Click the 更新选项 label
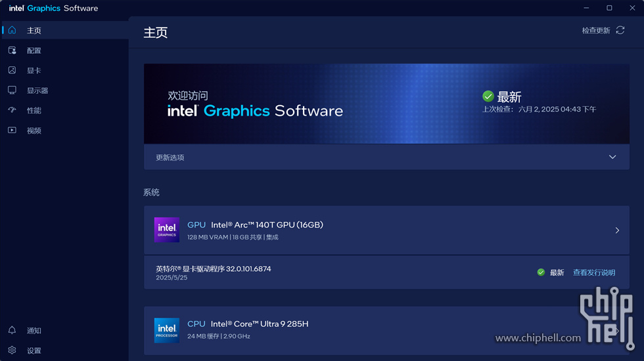This screenshot has width=644, height=361. [x=170, y=158]
